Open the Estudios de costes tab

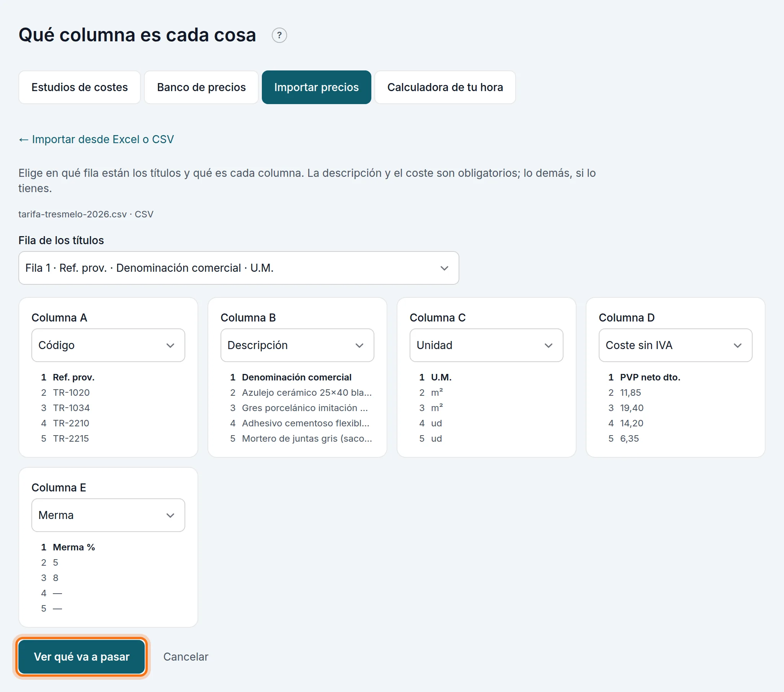click(79, 87)
